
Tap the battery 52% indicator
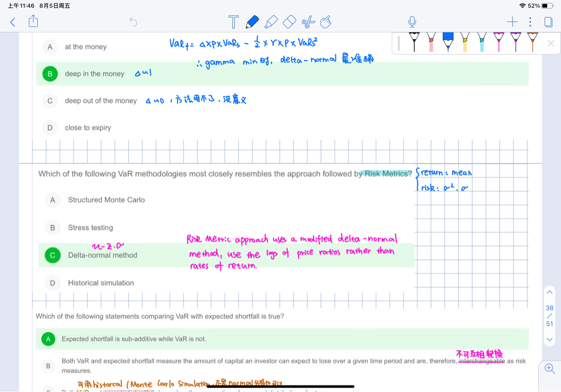tap(540, 5)
